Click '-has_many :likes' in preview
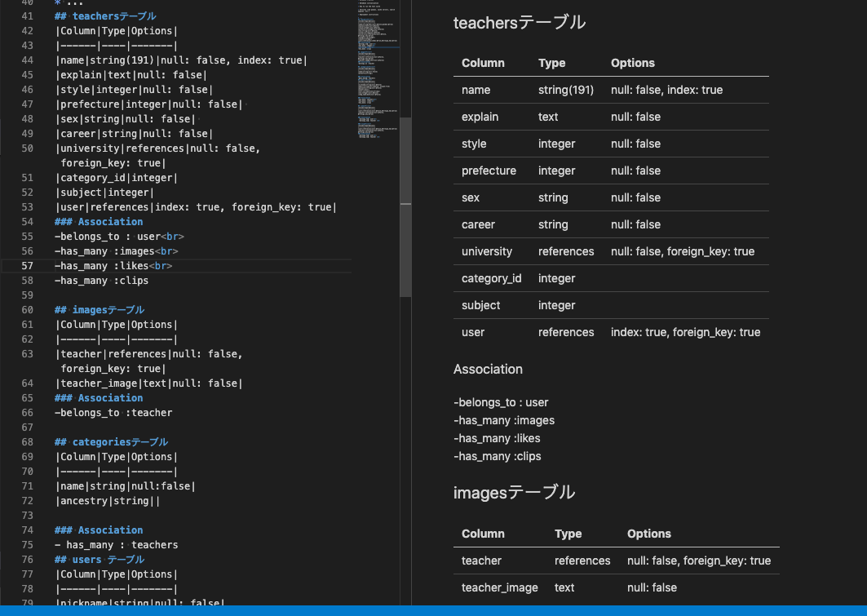This screenshot has width=867, height=616. point(497,438)
